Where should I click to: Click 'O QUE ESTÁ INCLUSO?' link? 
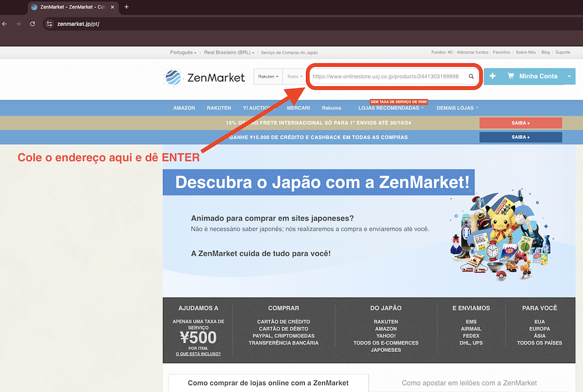[x=198, y=354]
